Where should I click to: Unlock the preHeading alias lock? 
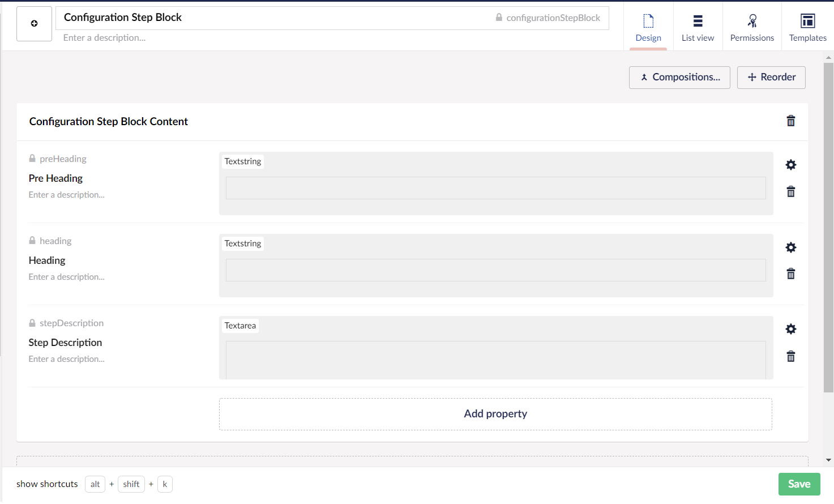pos(32,159)
